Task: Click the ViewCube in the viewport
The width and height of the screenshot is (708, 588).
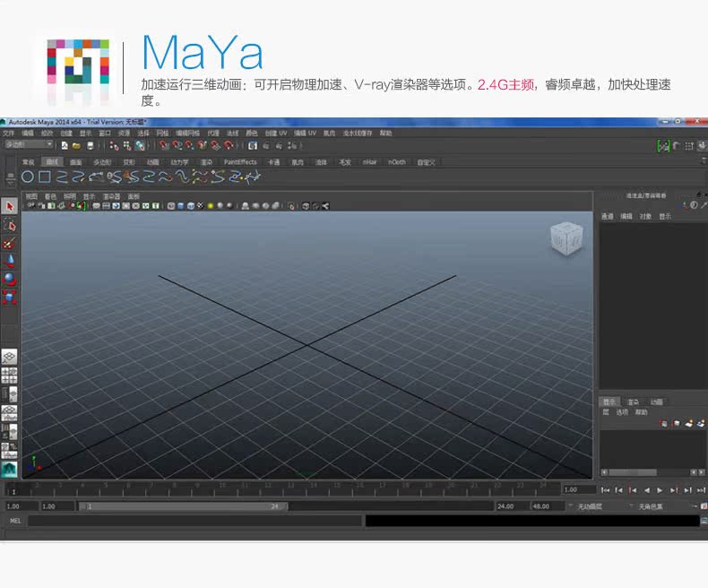Action: [566, 238]
